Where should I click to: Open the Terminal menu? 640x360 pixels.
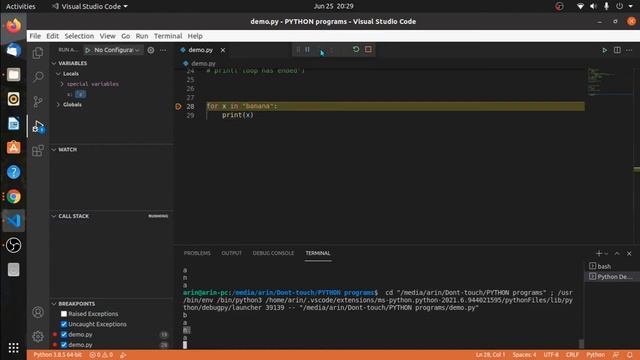tap(168, 36)
